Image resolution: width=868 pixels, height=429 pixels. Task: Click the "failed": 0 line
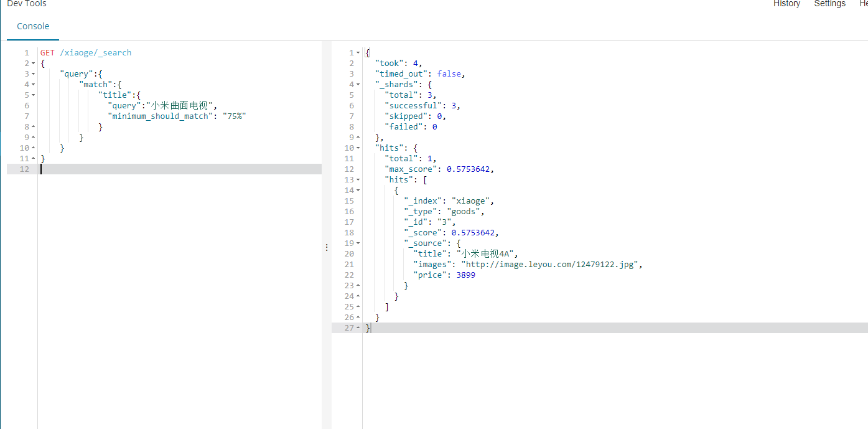411,127
